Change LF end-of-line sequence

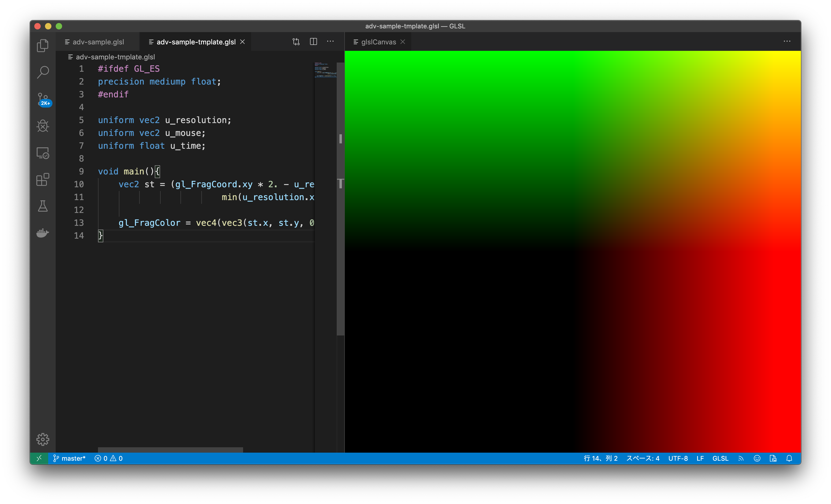click(700, 458)
